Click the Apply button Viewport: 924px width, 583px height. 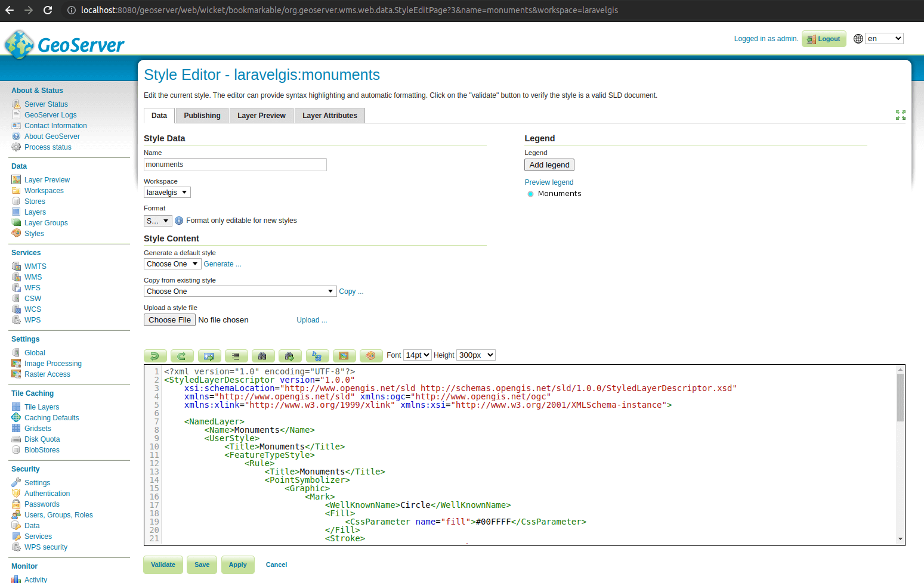pyautogui.click(x=238, y=565)
